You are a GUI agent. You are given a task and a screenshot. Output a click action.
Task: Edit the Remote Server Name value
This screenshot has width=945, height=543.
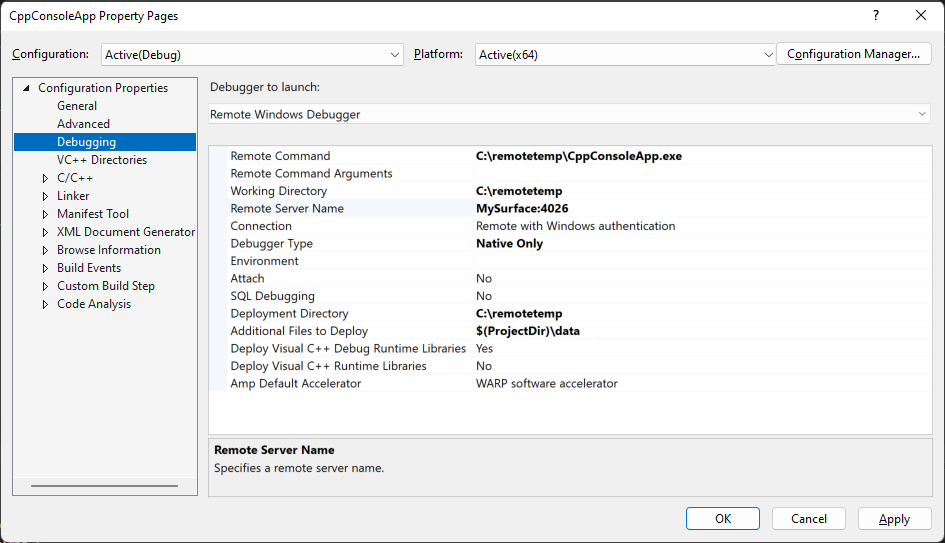pyautogui.click(x=700, y=209)
